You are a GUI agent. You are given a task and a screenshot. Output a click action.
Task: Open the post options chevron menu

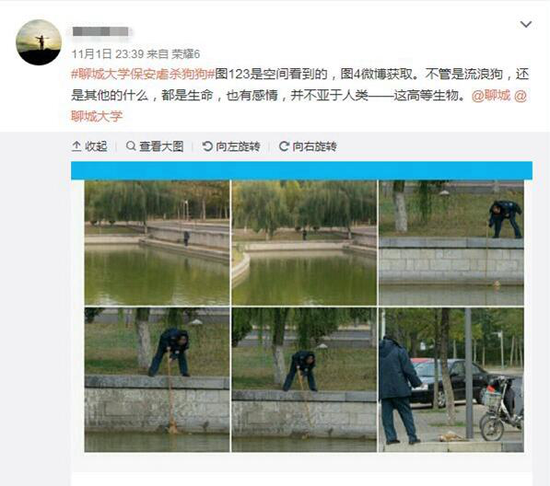525,24
